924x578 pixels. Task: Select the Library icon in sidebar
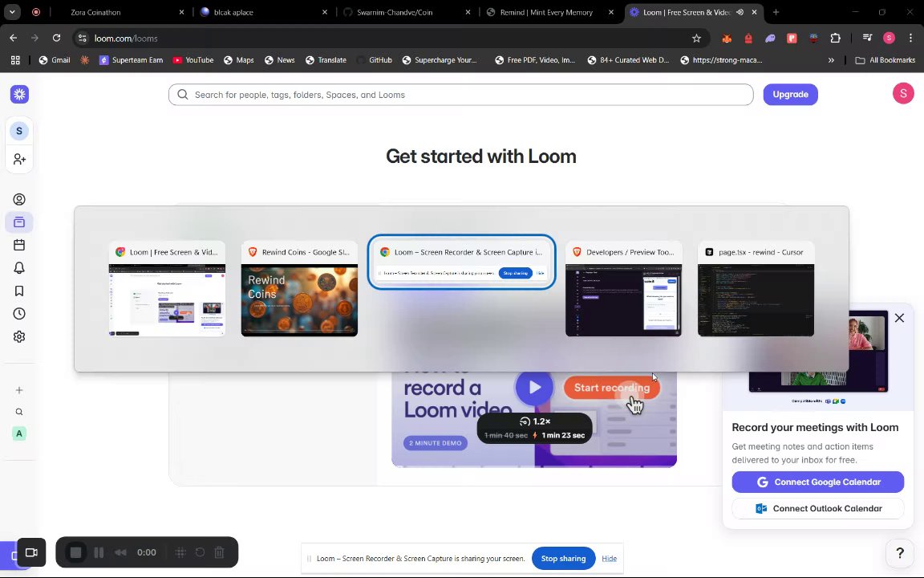[19, 222]
